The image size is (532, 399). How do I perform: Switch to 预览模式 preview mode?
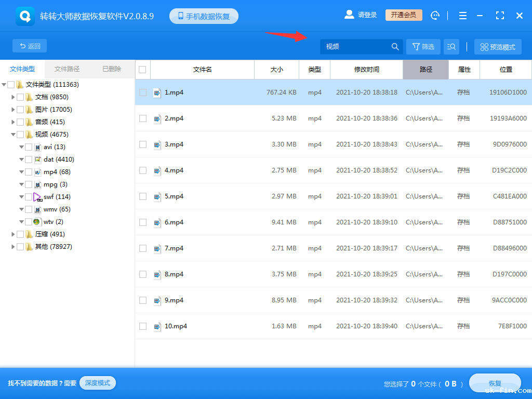click(497, 46)
